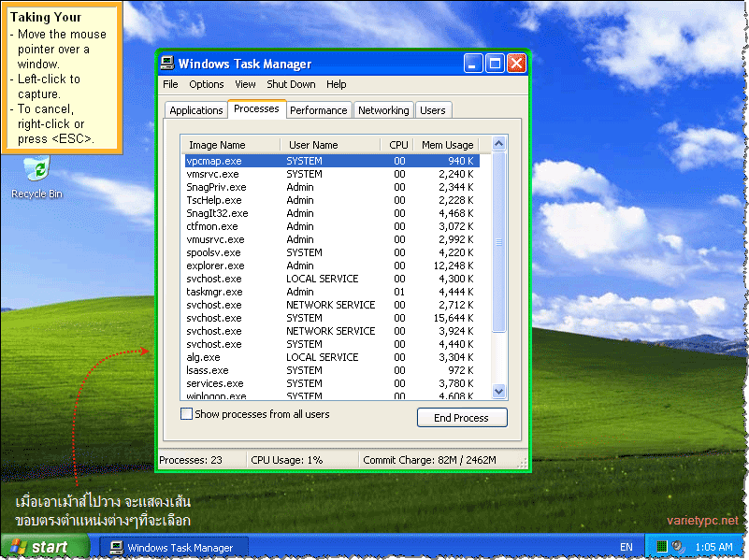Switch to the Performance tab
The width and height of the screenshot is (749, 560).
click(x=319, y=110)
